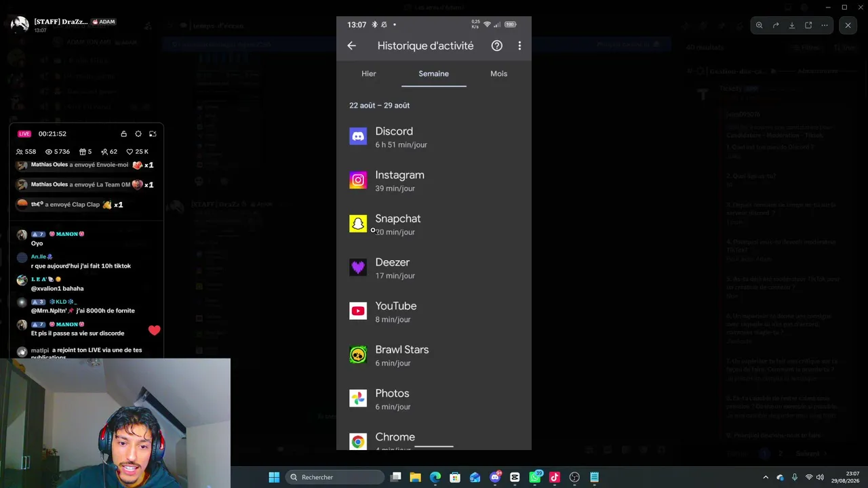Click the Discord usage 6 h 51 min/jour text
The height and width of the screenshot is (488, 868).
(x=401, y=145)
